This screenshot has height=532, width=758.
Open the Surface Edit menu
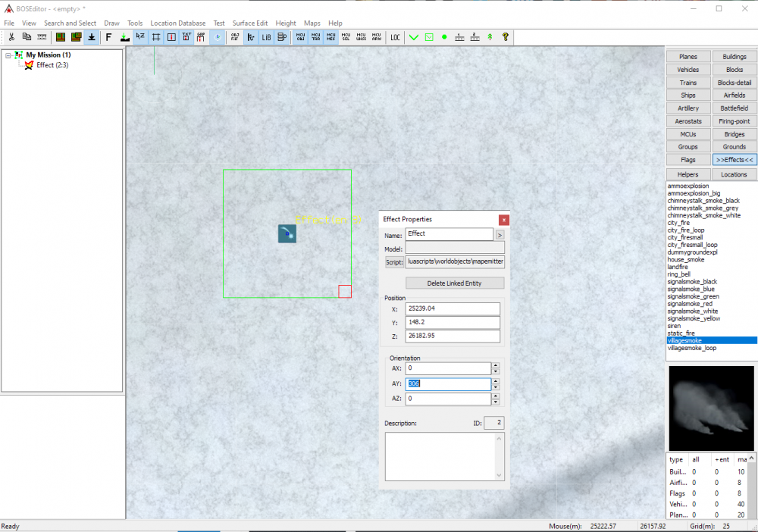pyautogui.click(x=250, y=23)
